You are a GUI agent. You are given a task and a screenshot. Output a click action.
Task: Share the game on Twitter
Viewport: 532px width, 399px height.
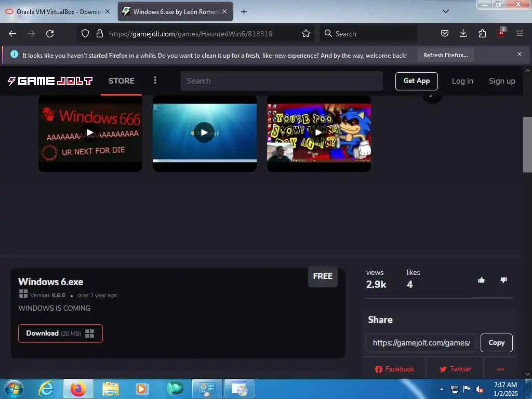pos(455,369)
